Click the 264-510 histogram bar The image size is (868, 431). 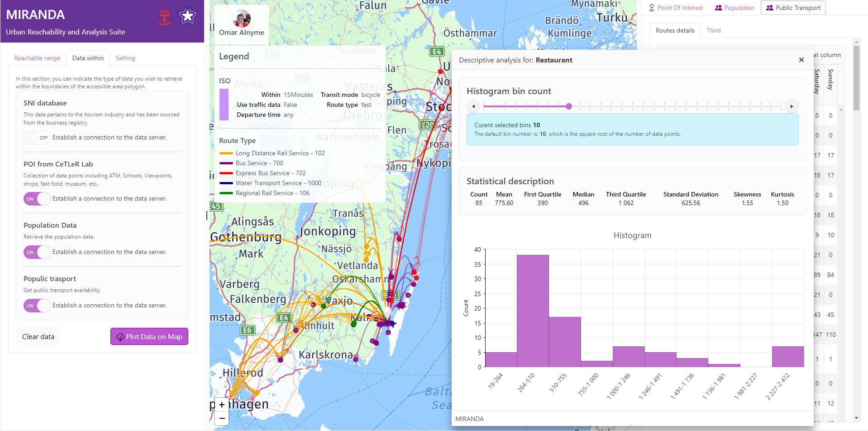click(533, 311)
